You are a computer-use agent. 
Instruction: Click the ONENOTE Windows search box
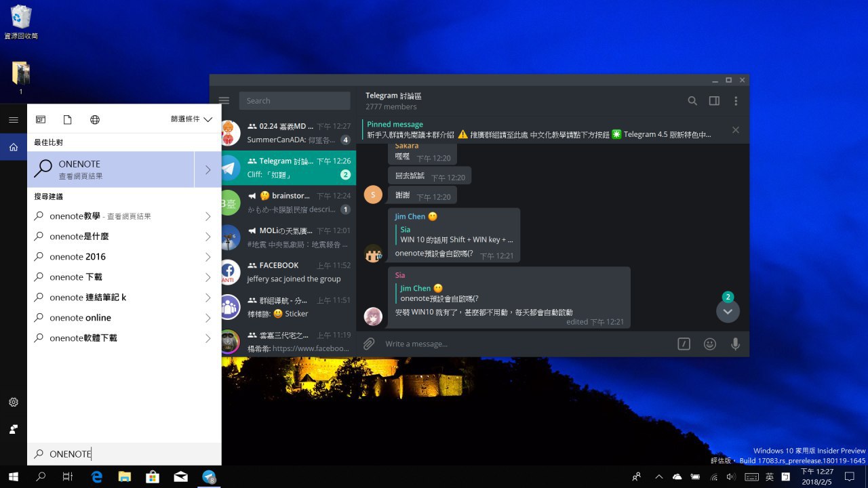124,454
